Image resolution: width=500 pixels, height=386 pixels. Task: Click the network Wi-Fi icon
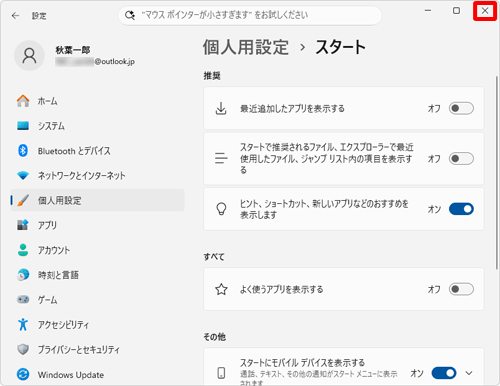click(x=23, y=175)
